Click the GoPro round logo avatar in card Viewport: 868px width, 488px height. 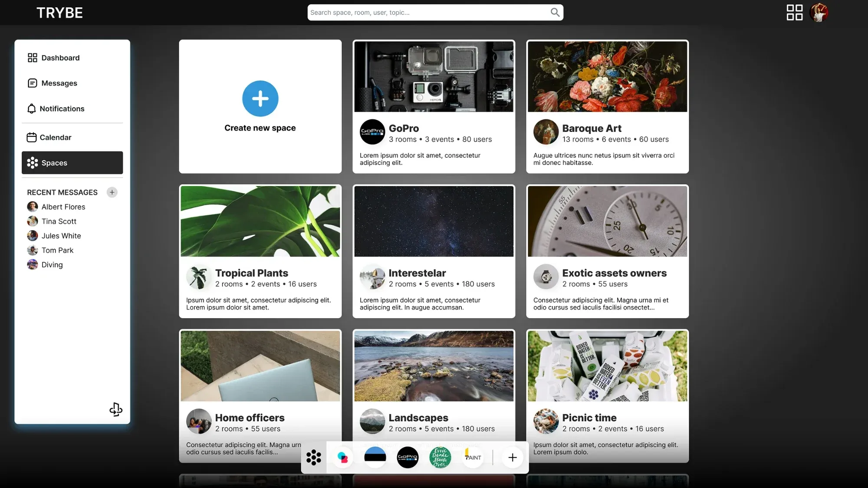[372, 132]
